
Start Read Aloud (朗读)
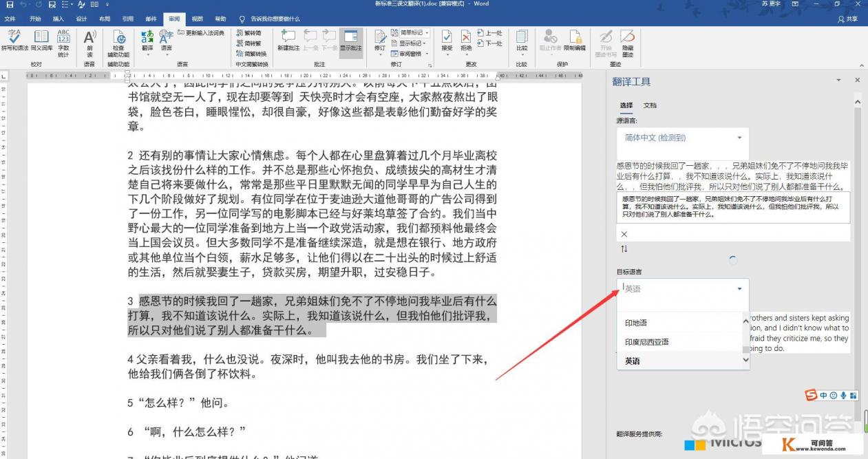(x=89, y=42)
